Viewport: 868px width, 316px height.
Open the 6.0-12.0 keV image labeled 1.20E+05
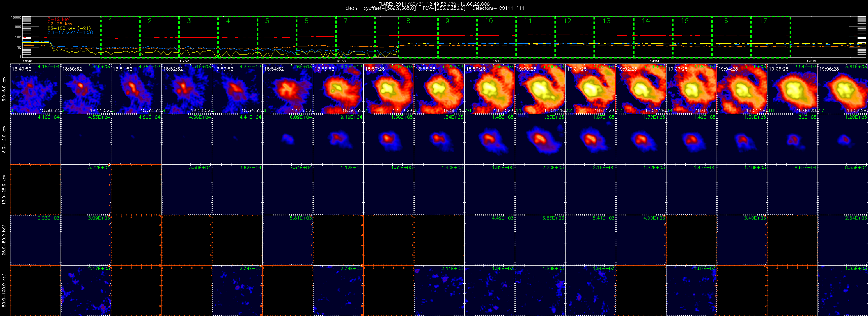point(843,139)
